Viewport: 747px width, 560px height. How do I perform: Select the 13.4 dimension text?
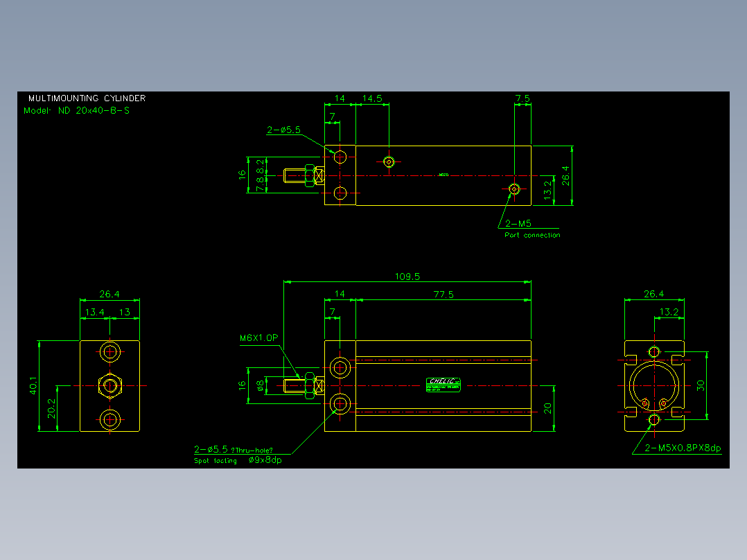[x=94, y=312]
